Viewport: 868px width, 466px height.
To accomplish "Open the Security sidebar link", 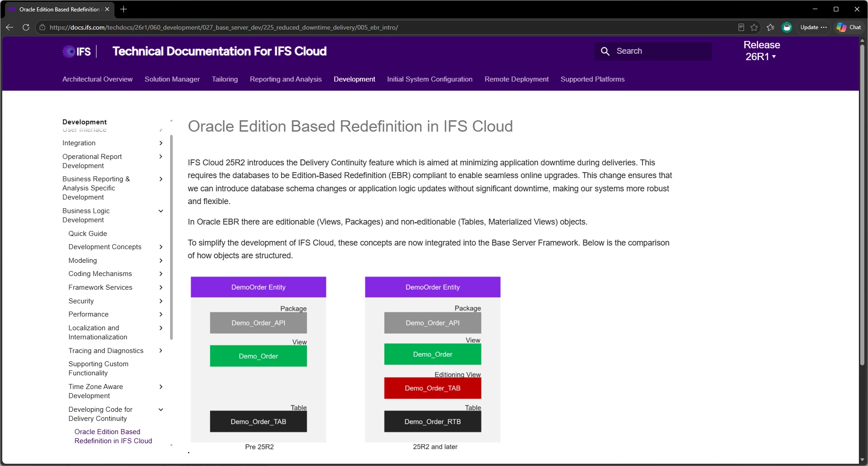I will coord(81,301).
